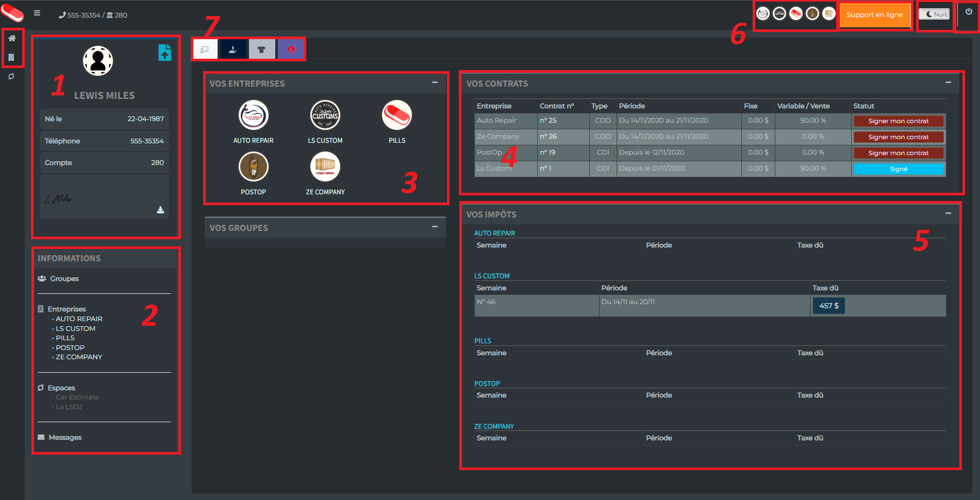980x500 pixels.
Task: Open the POSTOP logo in Vos Entreprises
Action: pyautogui.click(x=253, y=166)
